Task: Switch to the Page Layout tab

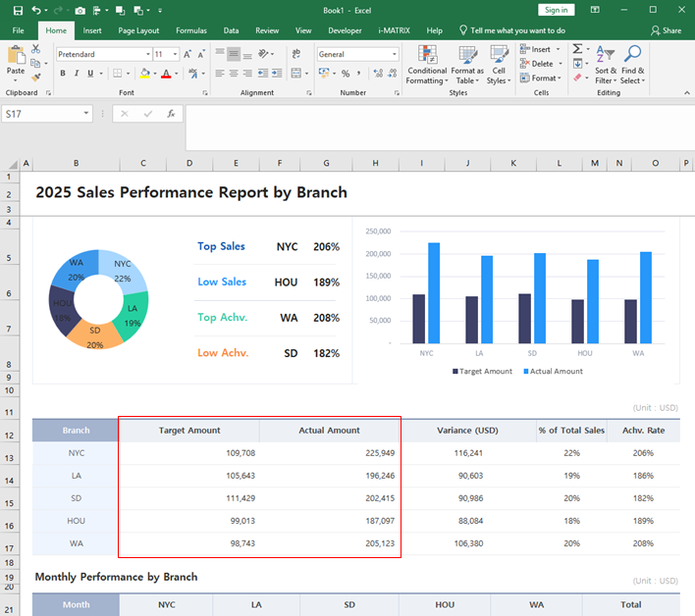Action: pos(138,30)
